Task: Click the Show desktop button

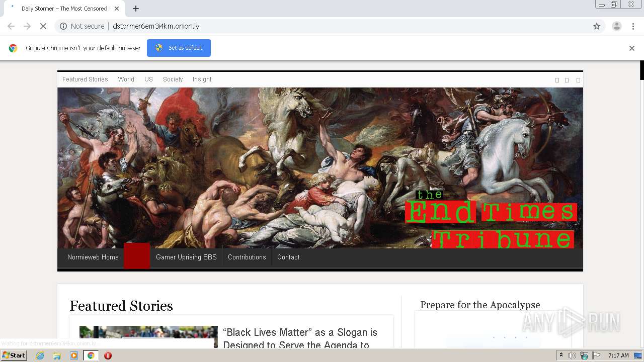Action: click(x=639, y=355)
